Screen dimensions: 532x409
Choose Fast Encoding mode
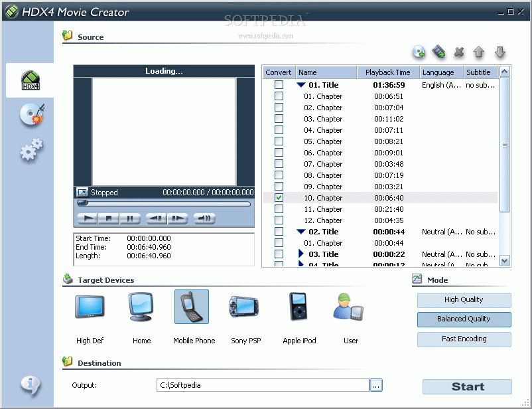[464, 339]
